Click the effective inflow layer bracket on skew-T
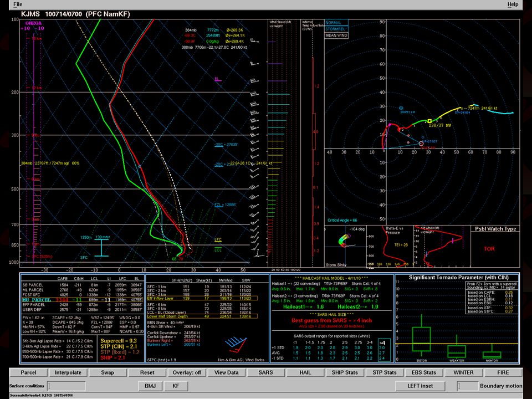This screenshot has width=532, height=399. (x=101, y=248)
